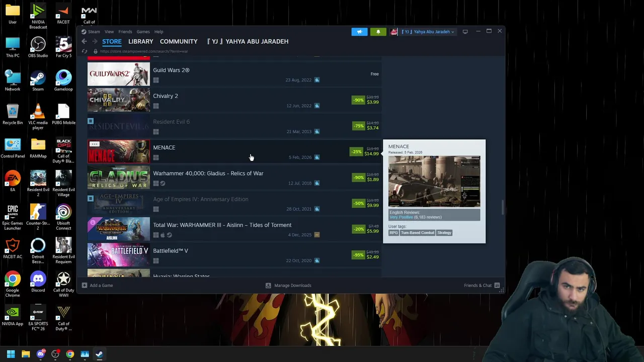Click the Steam Deck icon on Battlefield V row
This screenshot has height=362, width=644.
point(317,260)
